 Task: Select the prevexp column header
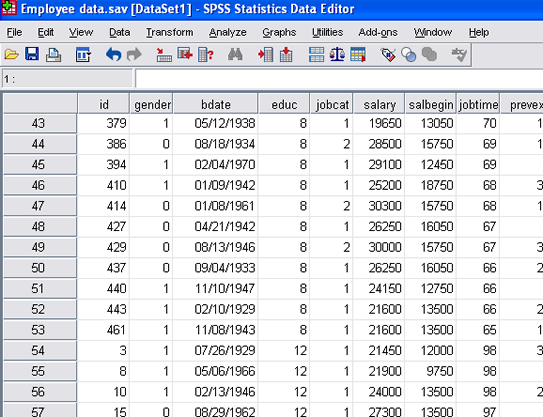click(x=522, y=104)
